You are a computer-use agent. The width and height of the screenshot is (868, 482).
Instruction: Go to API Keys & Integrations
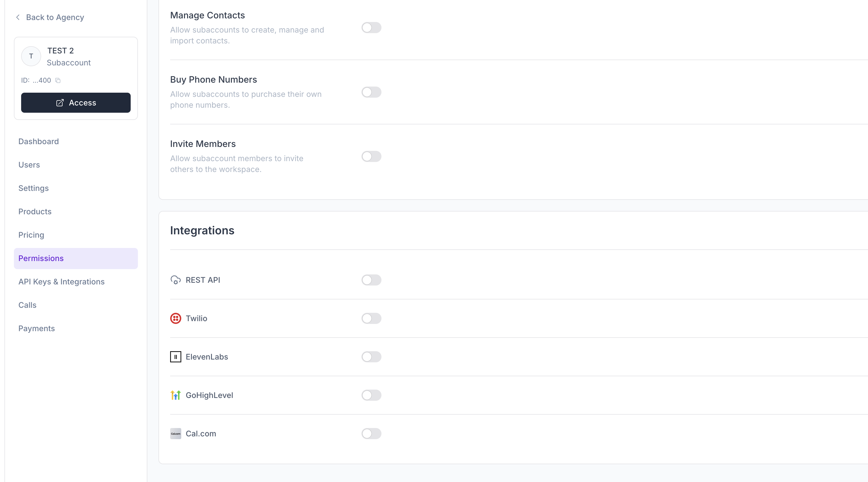pyautogui.click(x=61, y=282)
